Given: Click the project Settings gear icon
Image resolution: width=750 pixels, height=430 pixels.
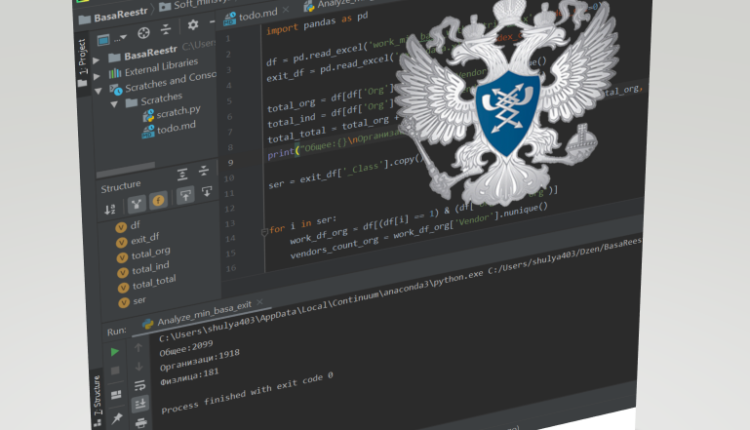Looking at the screenshot, I should [192, 25].
